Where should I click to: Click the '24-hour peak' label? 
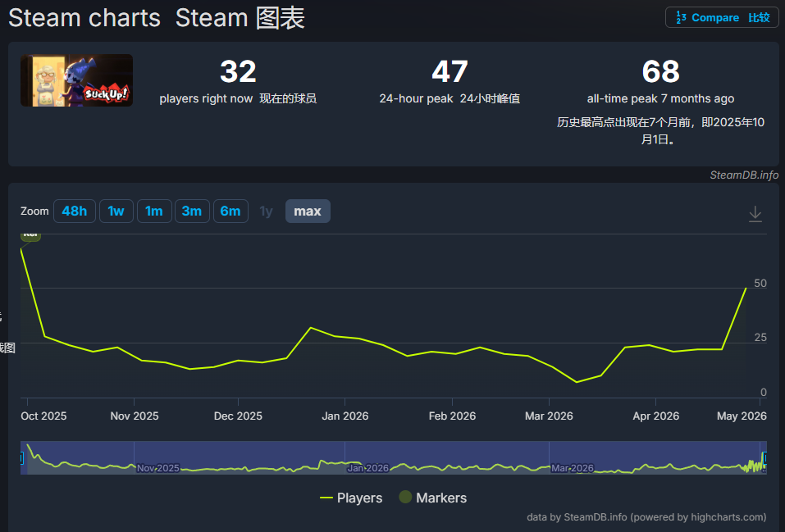click(x=416, y=98)
